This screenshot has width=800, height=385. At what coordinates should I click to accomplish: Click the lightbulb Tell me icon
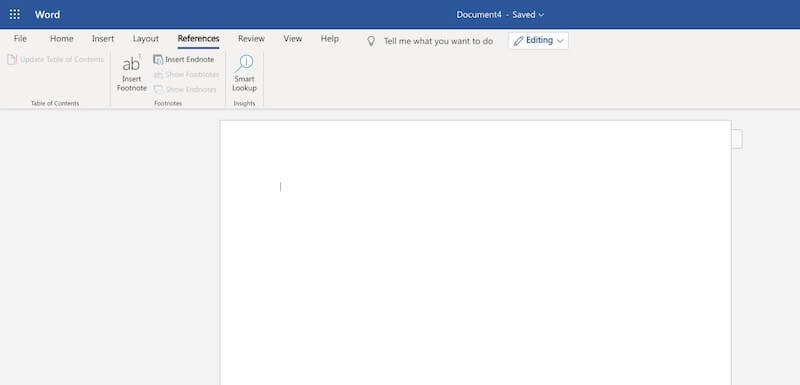click(371, 41)
